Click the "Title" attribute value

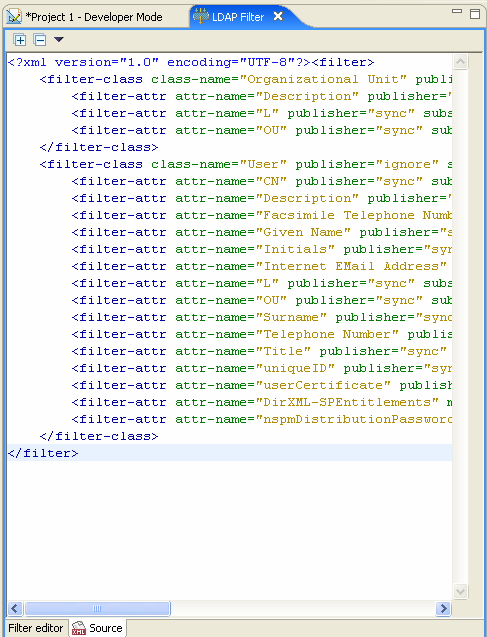pos(283,351)
